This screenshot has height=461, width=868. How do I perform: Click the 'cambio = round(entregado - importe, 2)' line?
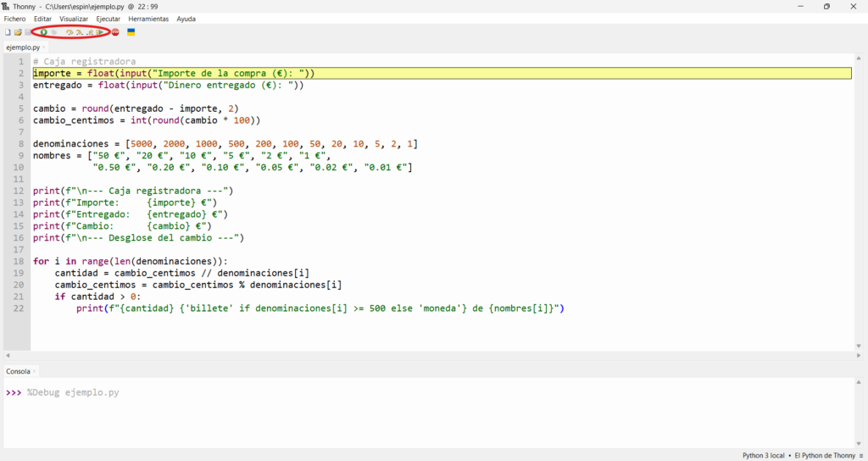136,108
